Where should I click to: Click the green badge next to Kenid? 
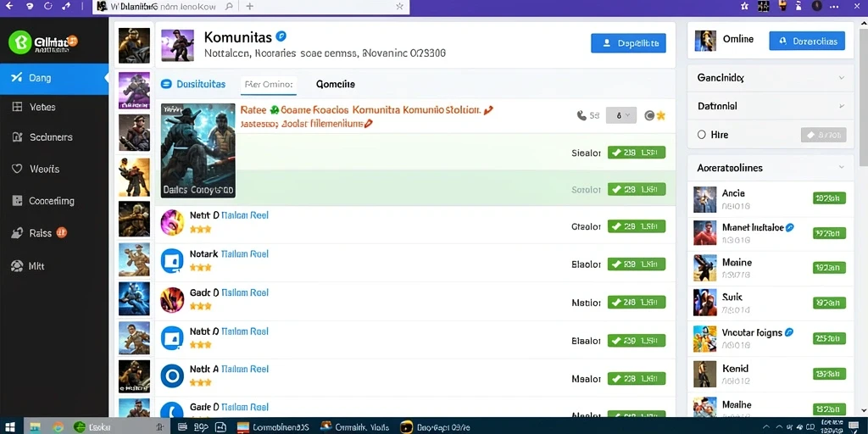(x=829, y=374)
